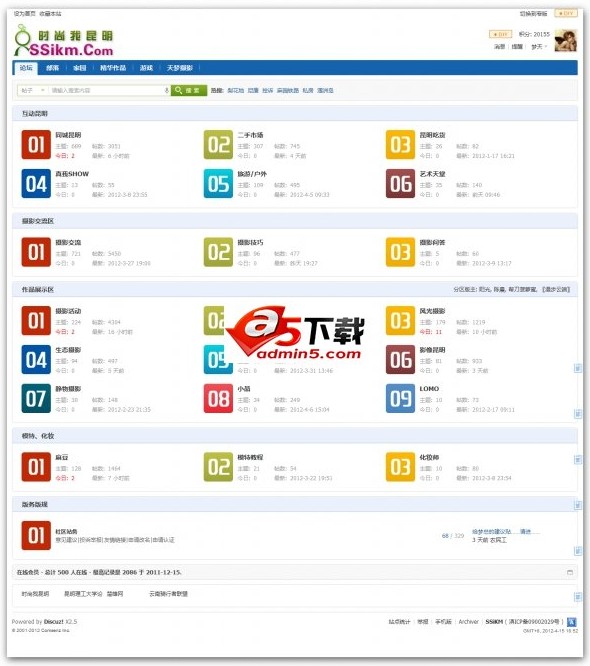This screenshot has width=590, height=666.
Task: Switch to the 精华作品 tab
Action: point(113,68)
